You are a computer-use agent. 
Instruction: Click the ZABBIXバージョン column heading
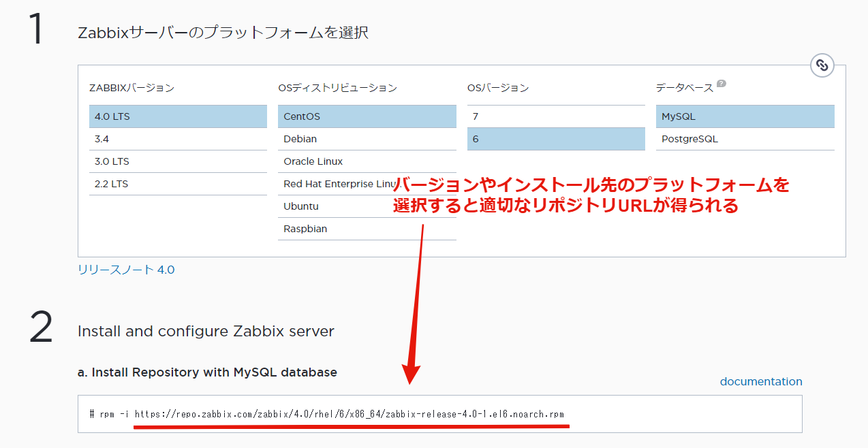pos(131,88)
